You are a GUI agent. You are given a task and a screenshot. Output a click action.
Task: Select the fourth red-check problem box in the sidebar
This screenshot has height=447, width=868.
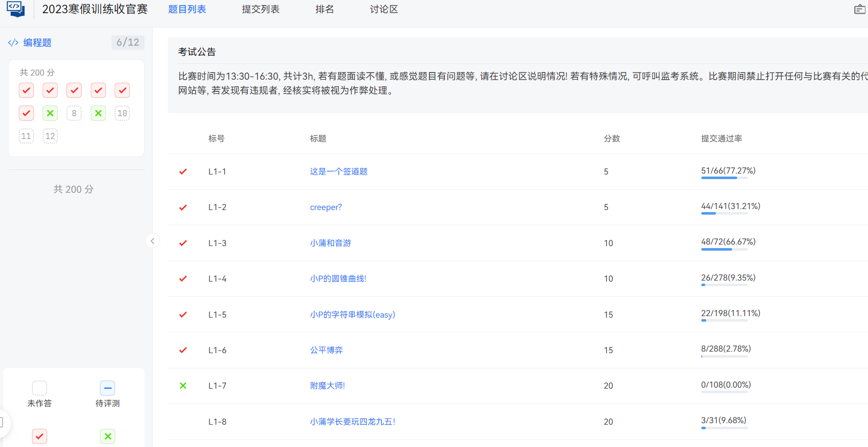coord(98,90)
